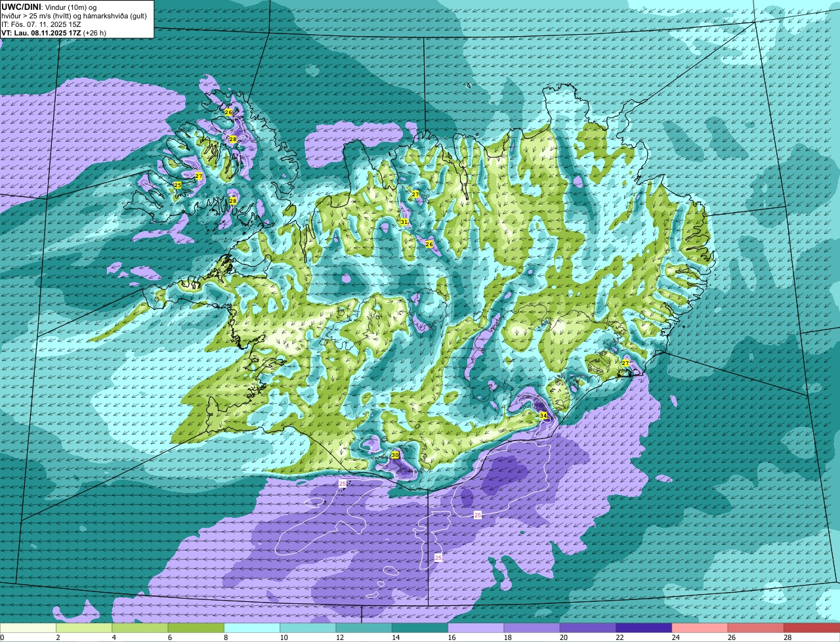Click the 0–2 m/s pale yellow legend swatch

point(28,628)
